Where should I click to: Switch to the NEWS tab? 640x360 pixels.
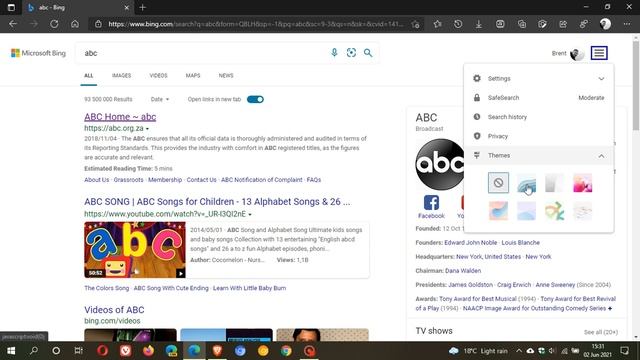pyautogui.click(x=226, y=76)
